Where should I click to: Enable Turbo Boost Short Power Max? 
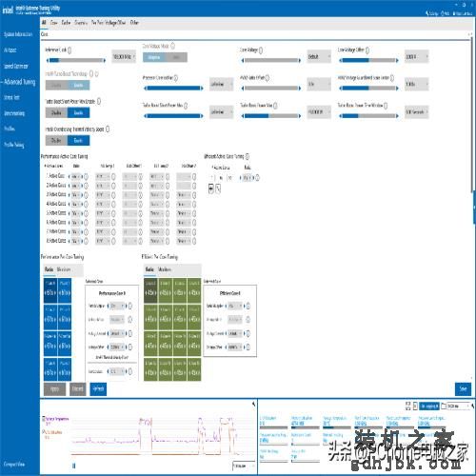tap(78, 112)
